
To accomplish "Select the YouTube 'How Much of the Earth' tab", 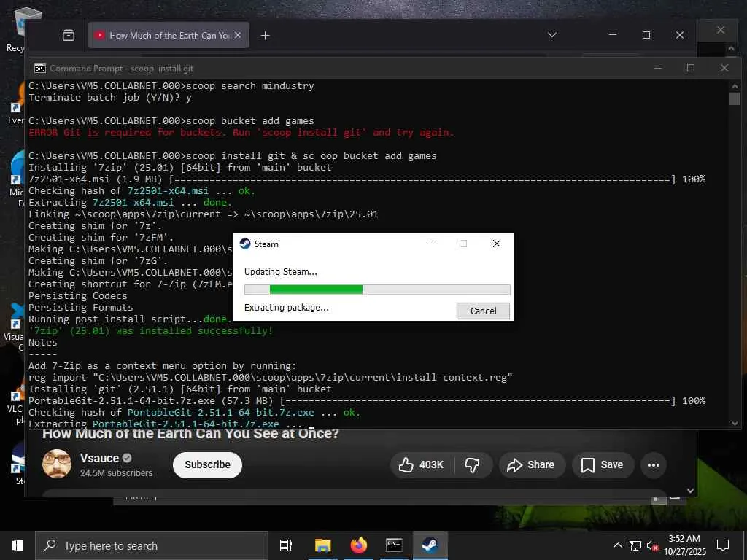I will click(169, 35).
